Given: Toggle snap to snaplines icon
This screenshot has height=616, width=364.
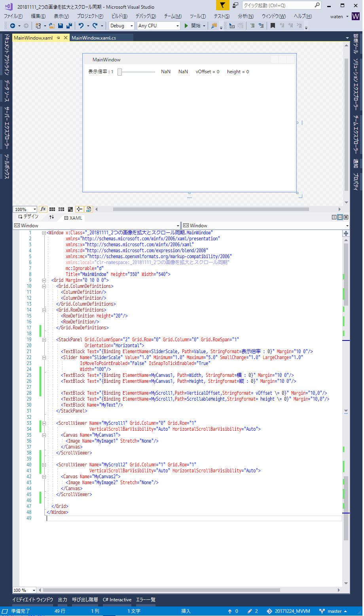Looking at the screenshot, I should tap(79, 209).
